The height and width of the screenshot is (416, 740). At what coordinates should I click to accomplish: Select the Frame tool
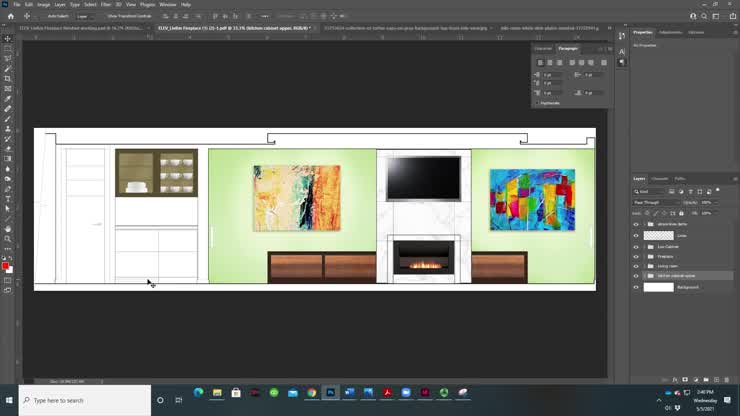[x=8, y=88]
